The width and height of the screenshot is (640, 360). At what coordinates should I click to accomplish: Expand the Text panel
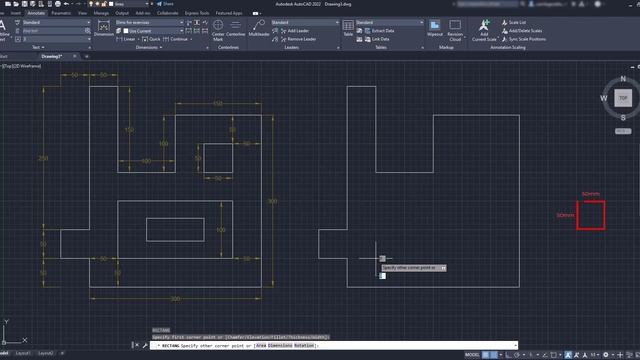(38, 47)
